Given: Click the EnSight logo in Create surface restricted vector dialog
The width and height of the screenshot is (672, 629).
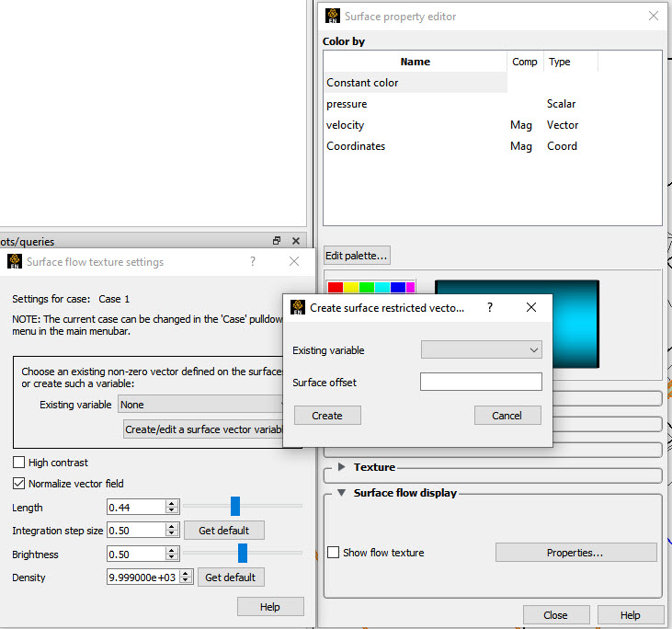Looking at the screenshot, I should coord(298,307).
